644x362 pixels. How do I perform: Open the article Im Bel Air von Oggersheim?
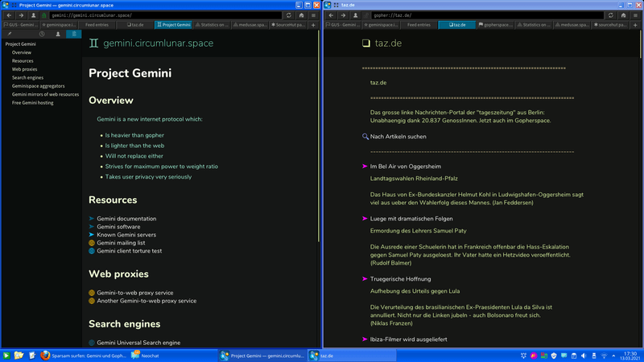point(406,167)
